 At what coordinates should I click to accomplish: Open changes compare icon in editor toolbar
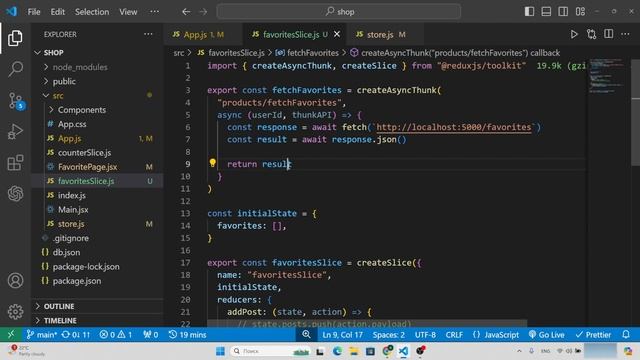click(591, 34)
